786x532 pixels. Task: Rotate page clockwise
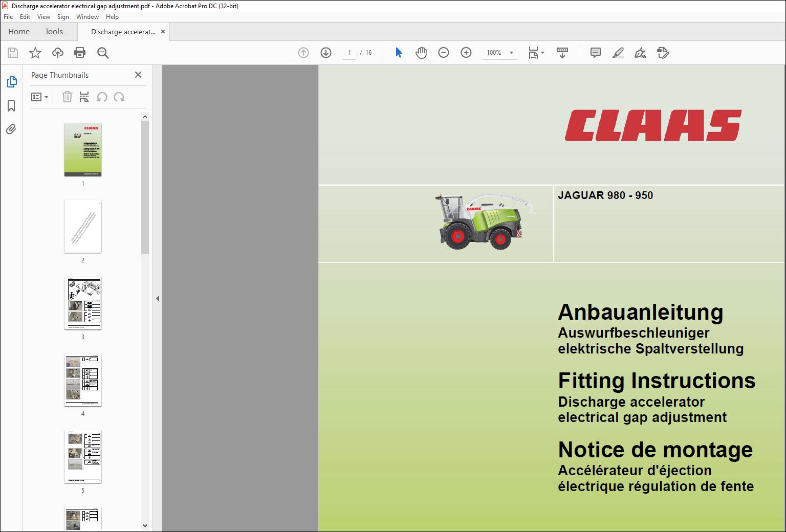[119, 97]
